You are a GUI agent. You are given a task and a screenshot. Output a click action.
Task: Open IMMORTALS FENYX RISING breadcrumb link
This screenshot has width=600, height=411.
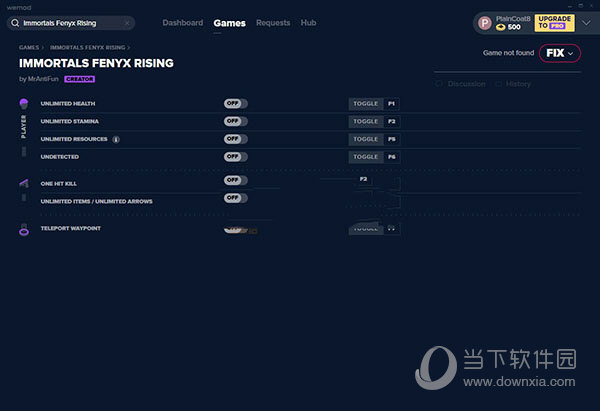click(x=88, y=47)
